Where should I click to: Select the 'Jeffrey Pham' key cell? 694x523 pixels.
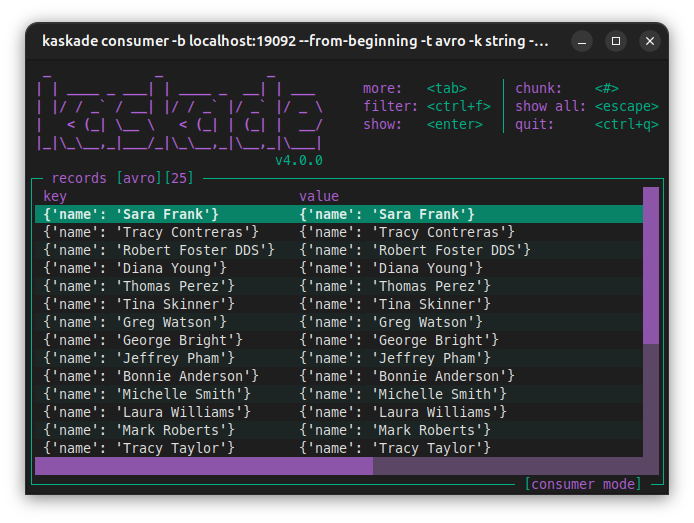click(x=139, y=358)
